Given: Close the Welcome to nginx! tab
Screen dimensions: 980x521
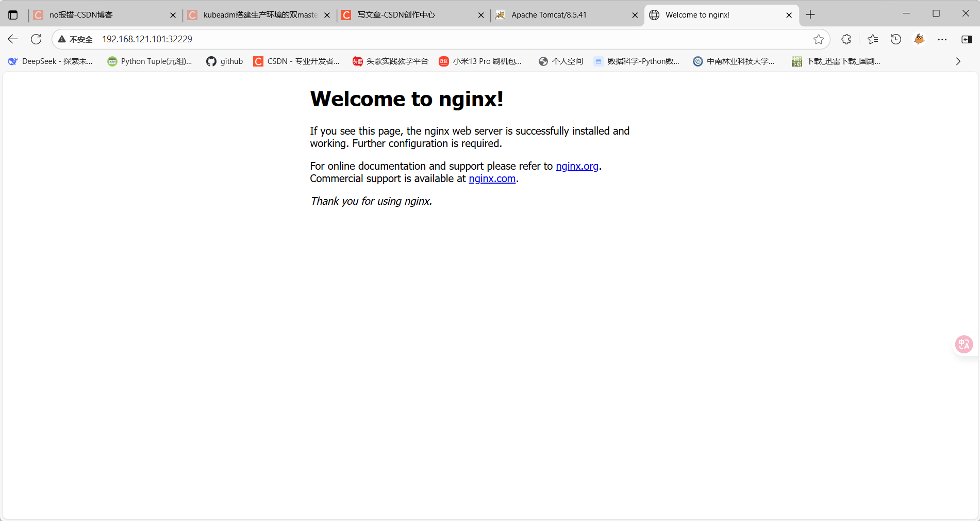Looking at the screenshot, I should coord(789,15).
